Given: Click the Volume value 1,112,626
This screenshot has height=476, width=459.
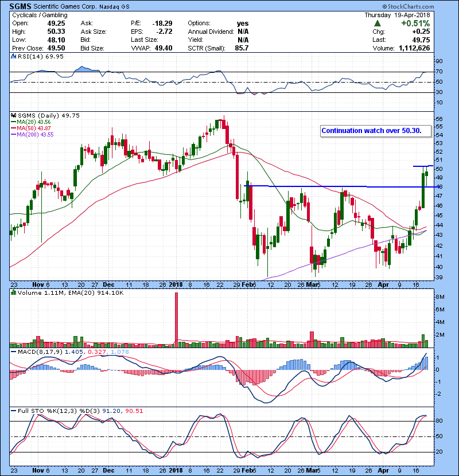Looking at the screenshot, I should pos(414,48).
